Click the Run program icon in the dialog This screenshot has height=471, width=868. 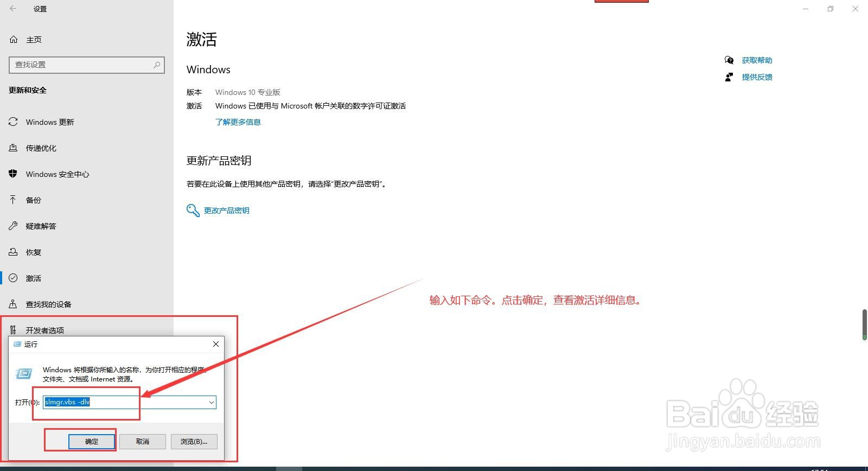[x=24, y=373]
